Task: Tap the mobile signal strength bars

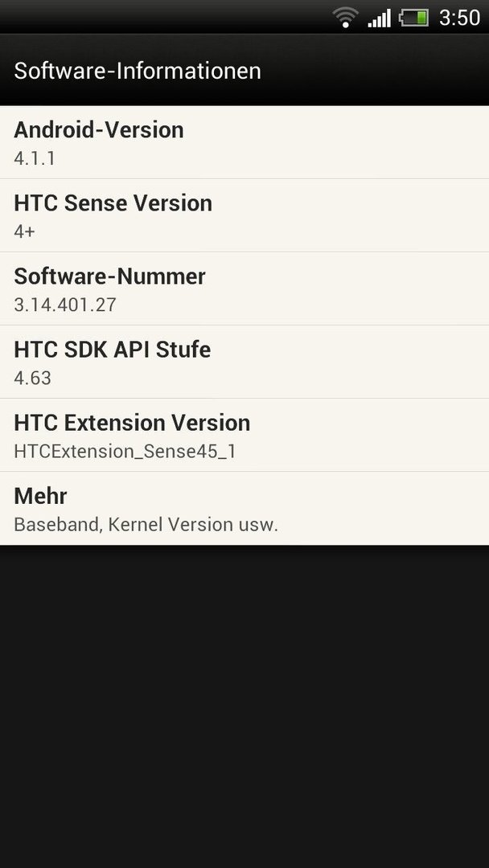Action: [380, 18]
